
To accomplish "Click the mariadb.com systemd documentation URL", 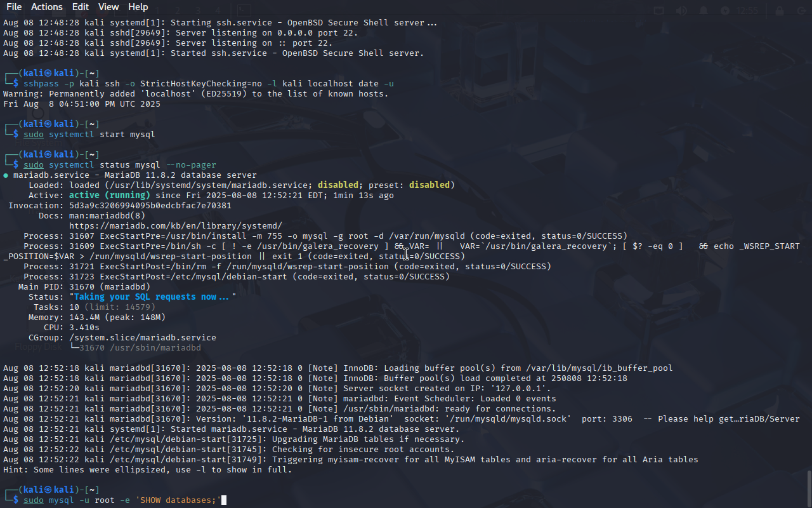I will [176, 225].
